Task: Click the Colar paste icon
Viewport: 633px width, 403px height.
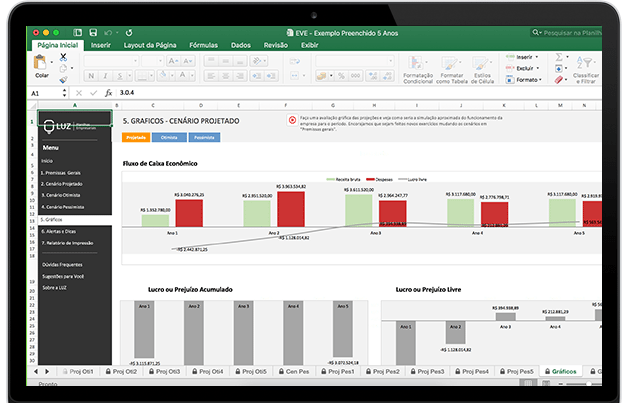Action: (42, 63)
